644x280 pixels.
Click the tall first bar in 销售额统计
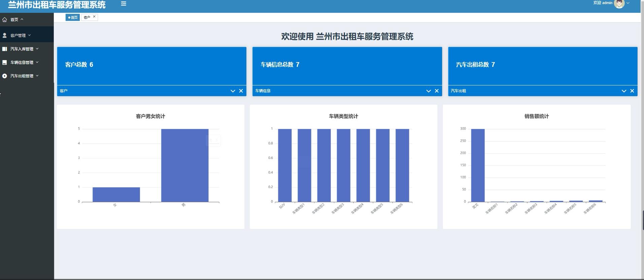point(478,165)
